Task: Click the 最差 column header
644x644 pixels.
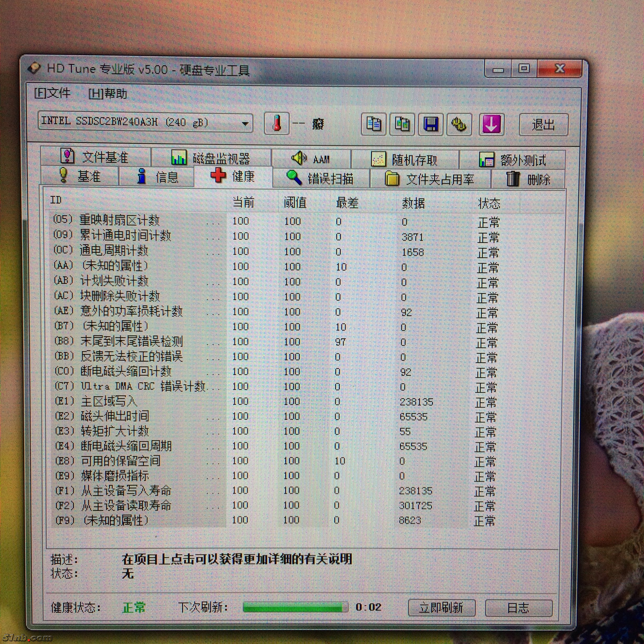Action: coord(347,203)
